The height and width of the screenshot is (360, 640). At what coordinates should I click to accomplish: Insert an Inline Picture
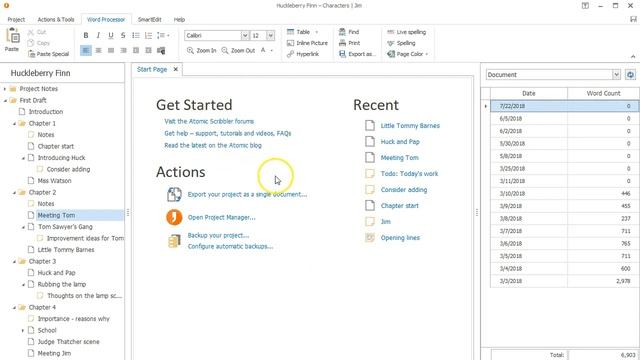[x=307, y=43]
